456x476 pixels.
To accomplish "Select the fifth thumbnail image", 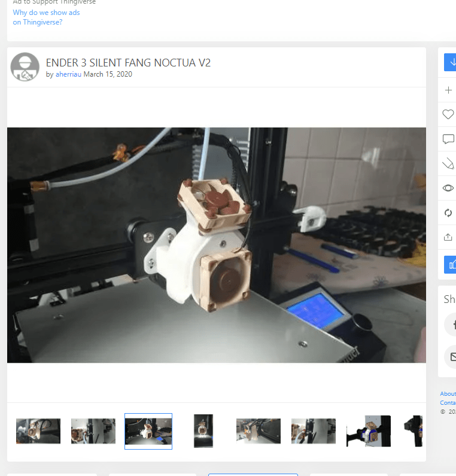I will pyautogui.click(x=259, y=431).
